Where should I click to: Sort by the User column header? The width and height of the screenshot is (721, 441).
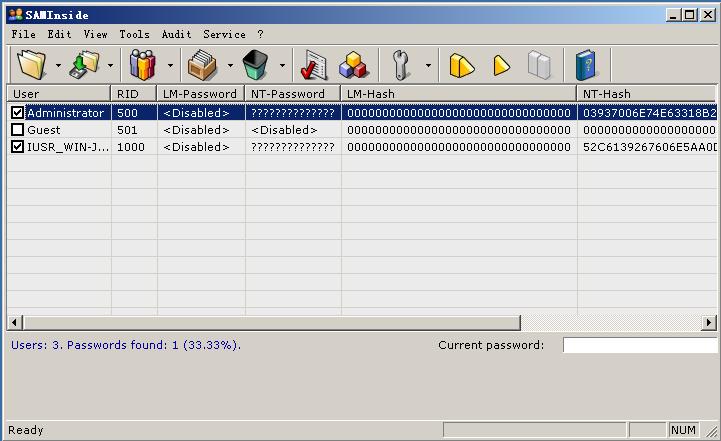point(59,94)
